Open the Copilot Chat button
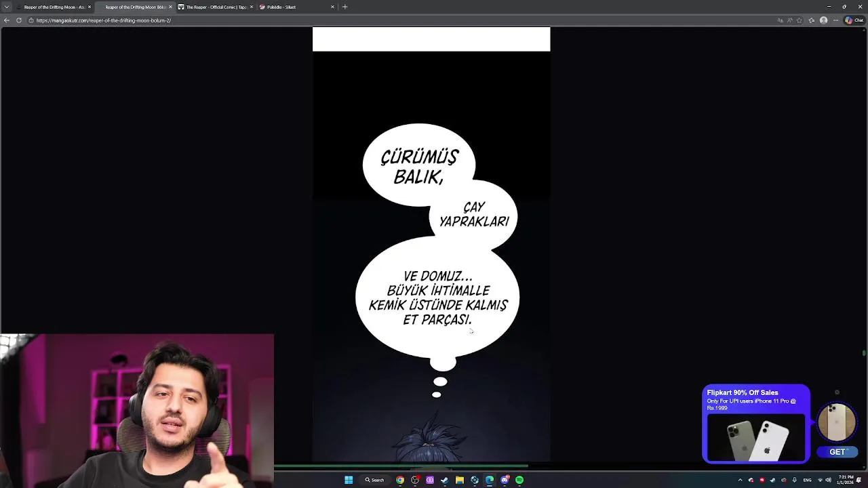This screenshot has height=488, width=868. [x=853, y=20]
